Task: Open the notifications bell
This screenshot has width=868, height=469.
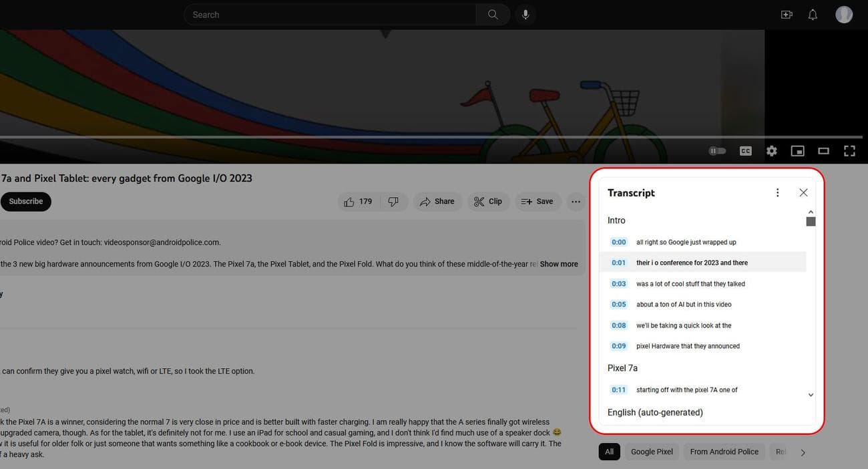Action: [x=813, y=15]
